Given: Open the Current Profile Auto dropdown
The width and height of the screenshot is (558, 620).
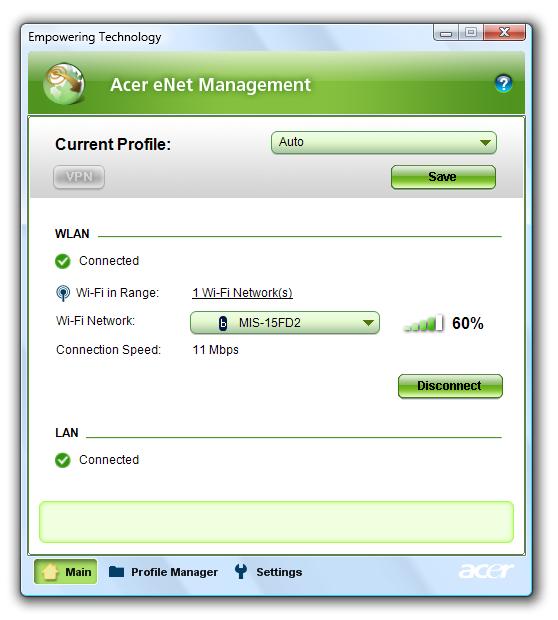Looking at the screenshot, I should (x=384, y=143).
